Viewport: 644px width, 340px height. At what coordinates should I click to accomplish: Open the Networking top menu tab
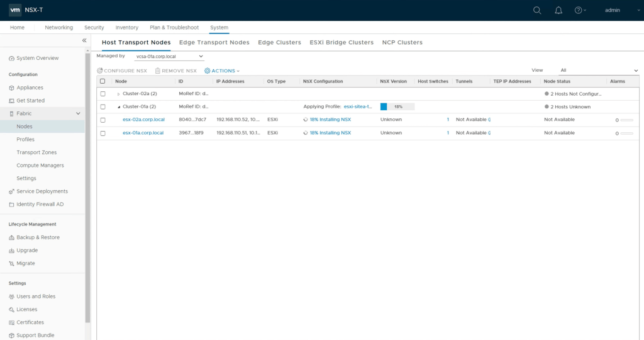coord(58,28)
